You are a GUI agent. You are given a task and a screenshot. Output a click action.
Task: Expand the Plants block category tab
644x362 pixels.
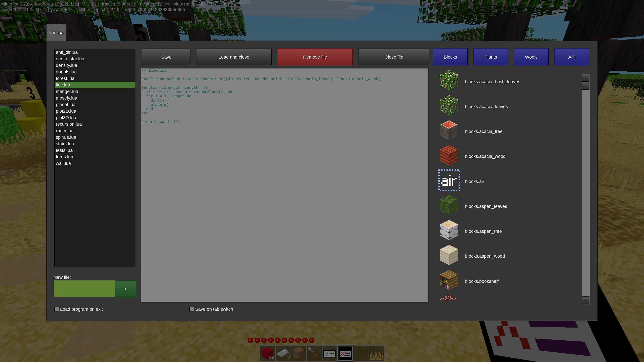click(x=491, y=57)
